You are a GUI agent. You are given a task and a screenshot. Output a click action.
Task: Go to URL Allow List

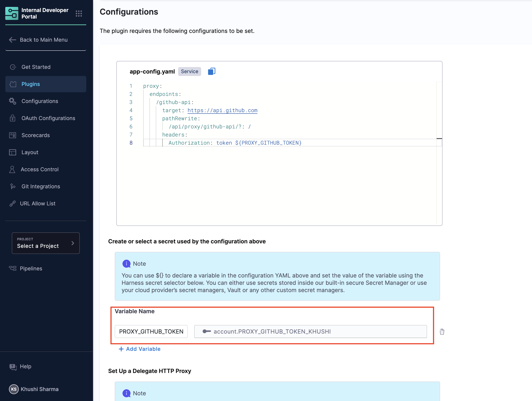[x=37, y=204]
